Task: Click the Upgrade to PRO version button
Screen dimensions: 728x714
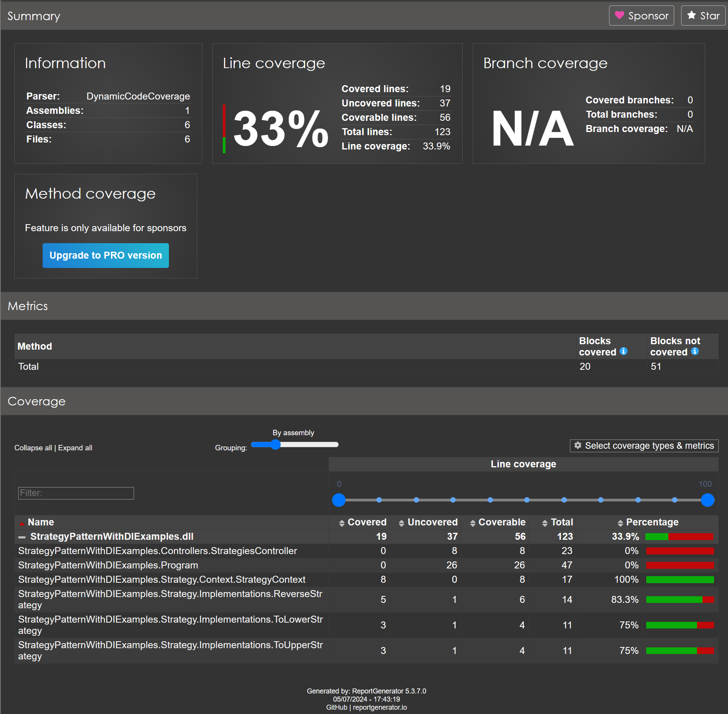Action: pyautogui.click(x=105, y=255)
